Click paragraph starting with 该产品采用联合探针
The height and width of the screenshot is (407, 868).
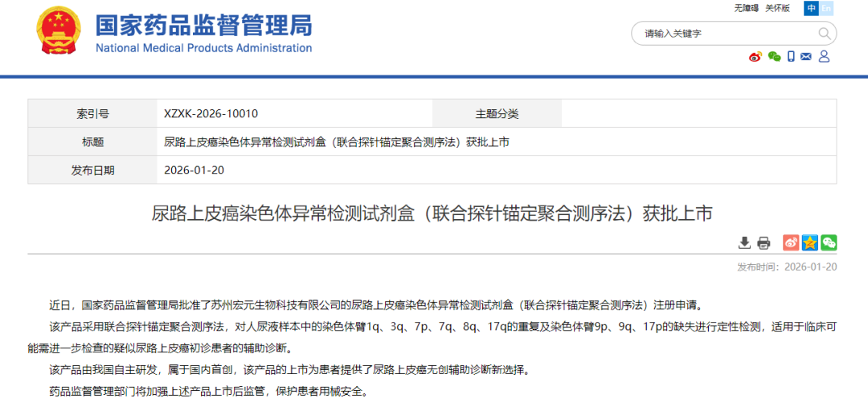tap(432, 338)
